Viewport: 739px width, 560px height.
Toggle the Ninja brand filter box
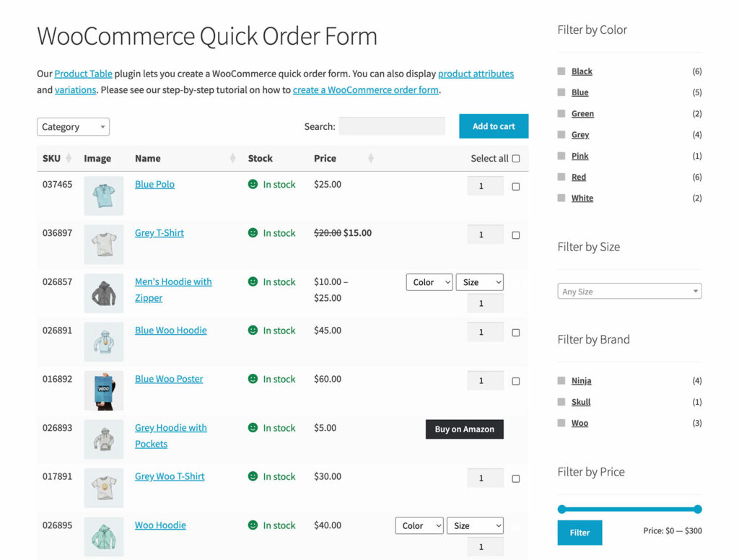[561, 380]
